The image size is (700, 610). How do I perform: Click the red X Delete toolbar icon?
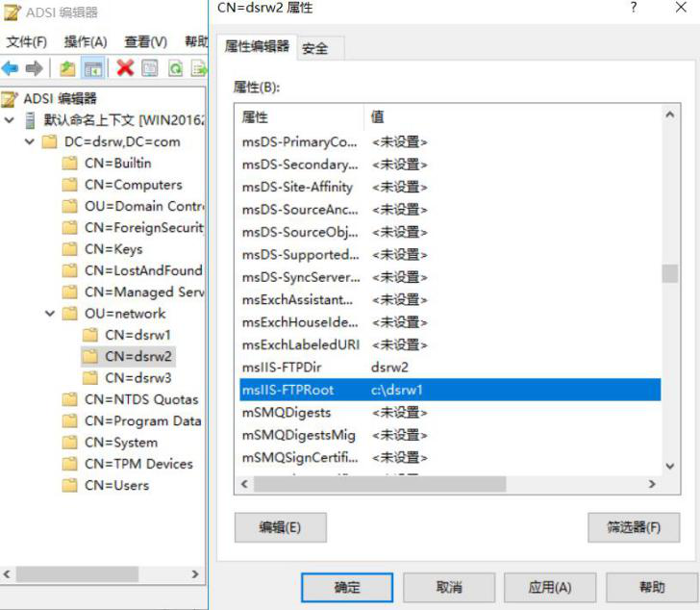[x=125, y=68]
